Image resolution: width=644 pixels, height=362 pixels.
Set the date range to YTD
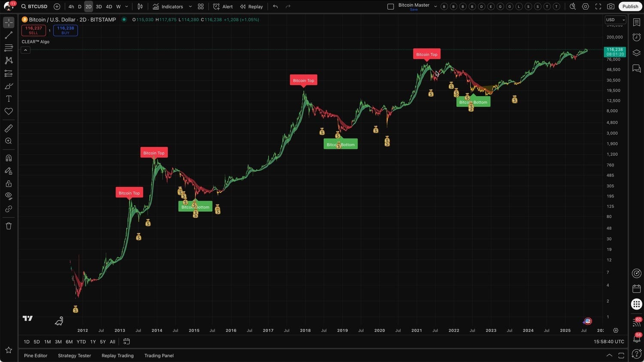81,342
